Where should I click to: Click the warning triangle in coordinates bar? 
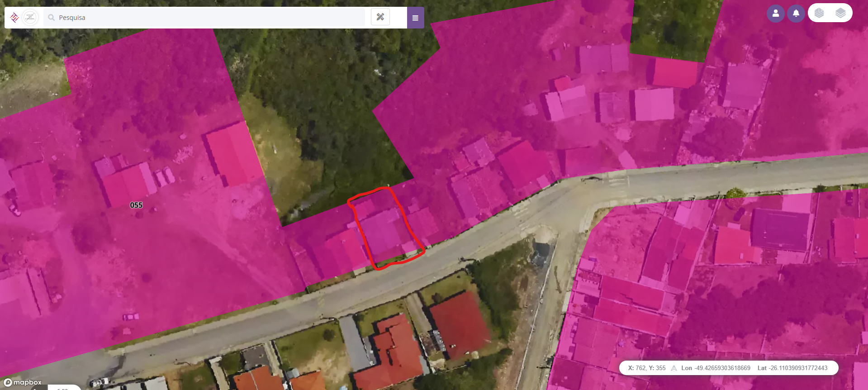(x=674, y=368)
